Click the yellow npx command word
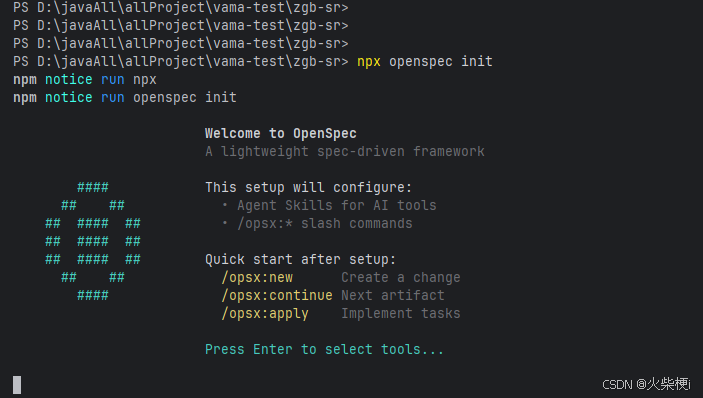This screenshot has width=703, height=398. point(369,62)
